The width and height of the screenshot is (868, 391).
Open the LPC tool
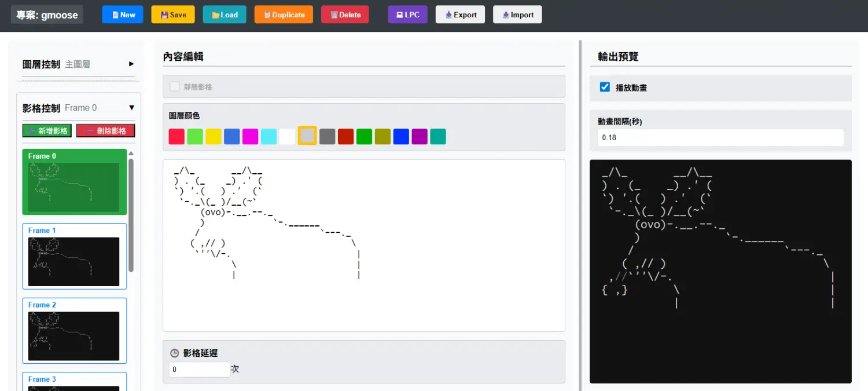407,14
